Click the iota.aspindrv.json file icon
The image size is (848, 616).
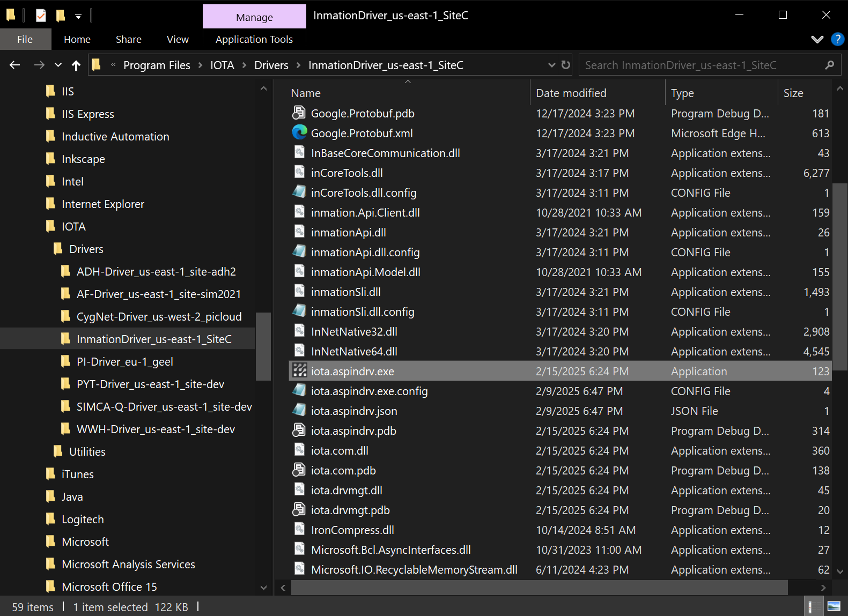click(299, 410)
